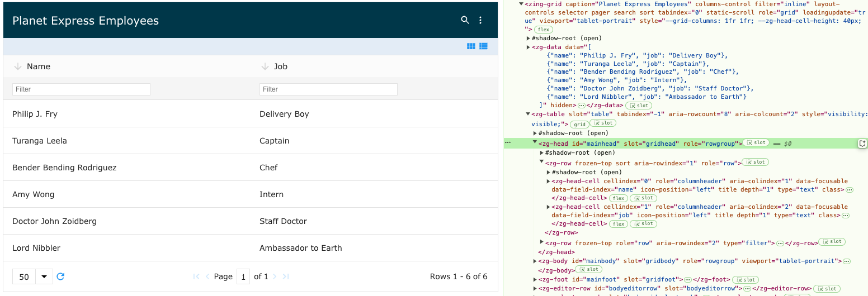Viewport: 868px width, 296px height.
Task: Collapse the zing-grid element node
Action: pos(521,3)
